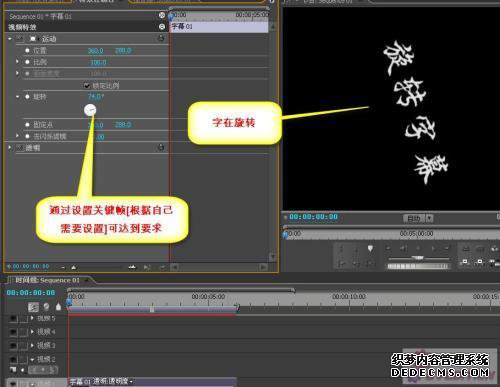Toggle visibility of 视频 3 track
Image resolution: width=500 pixels, height=387 pixels.
(x=13, y=346)
